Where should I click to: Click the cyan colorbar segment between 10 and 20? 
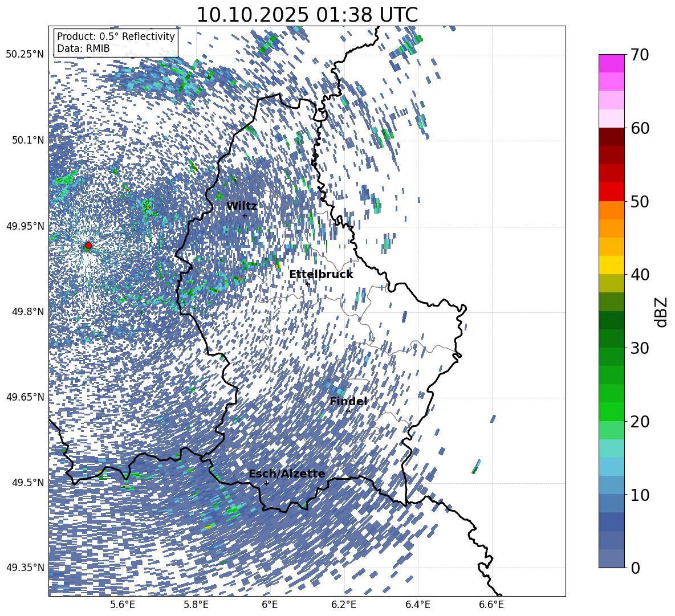point(611,448)
